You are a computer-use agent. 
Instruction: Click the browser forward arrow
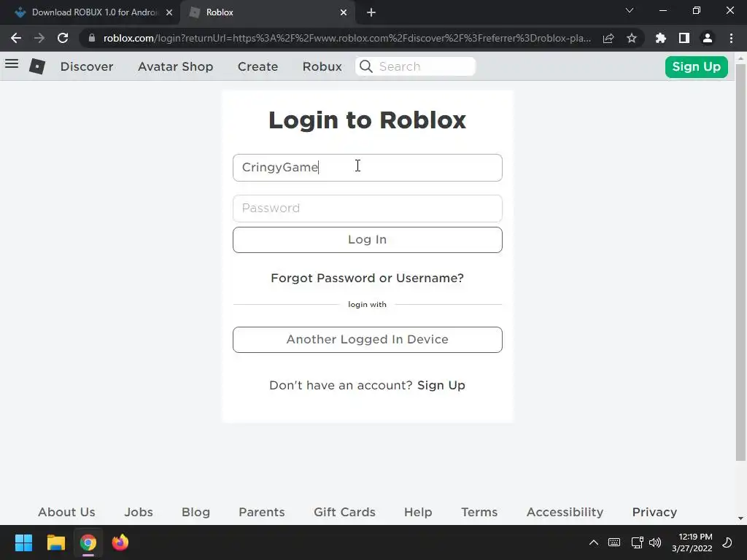(x=39, y=38)
